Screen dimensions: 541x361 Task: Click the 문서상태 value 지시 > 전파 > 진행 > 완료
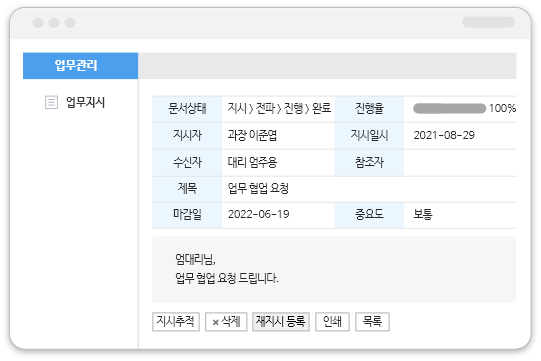coord(279,108)
